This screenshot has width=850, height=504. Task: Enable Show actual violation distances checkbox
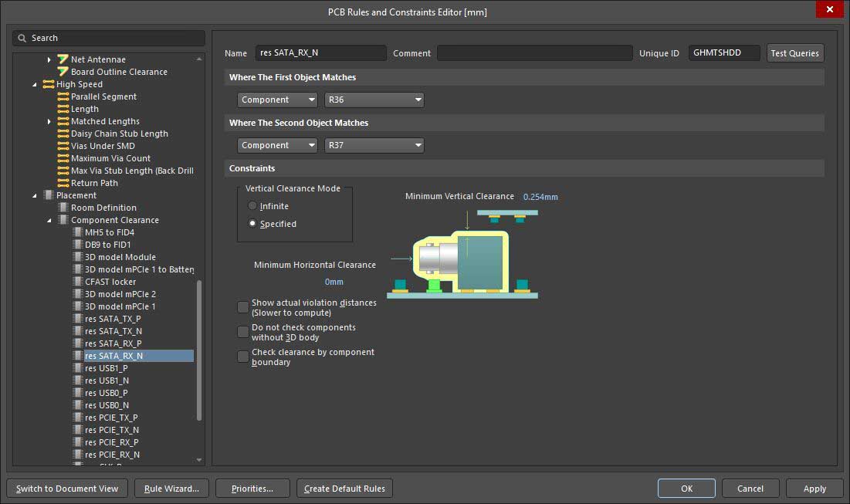(x=243, y=307)
